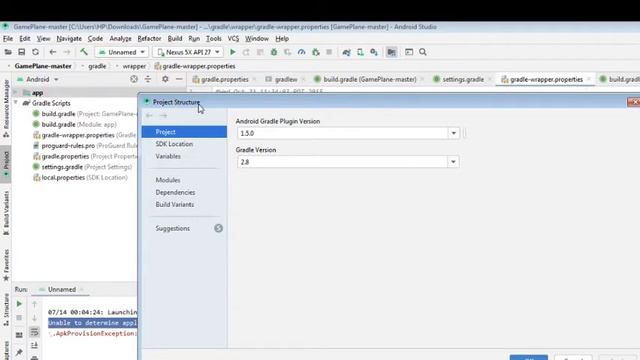Collapse Gradle Scripts tree node
The image size is (640, 360).
click(16, 103)
